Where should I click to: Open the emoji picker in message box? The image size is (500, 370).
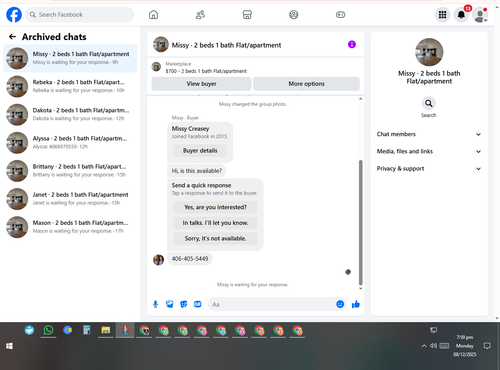(x=340, y=304)
